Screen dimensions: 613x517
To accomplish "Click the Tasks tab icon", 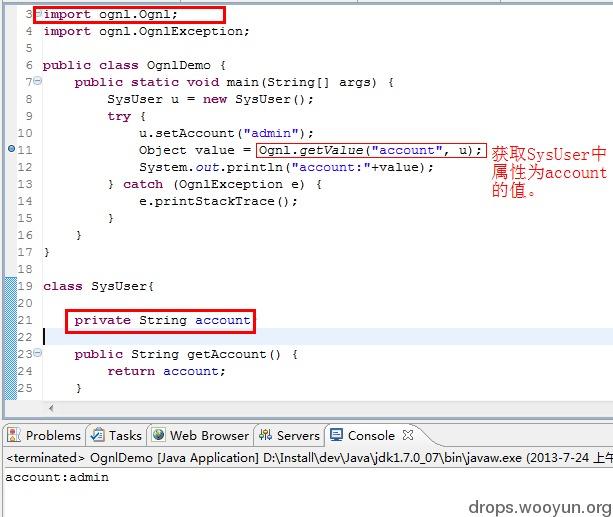I will coord(97,436).
